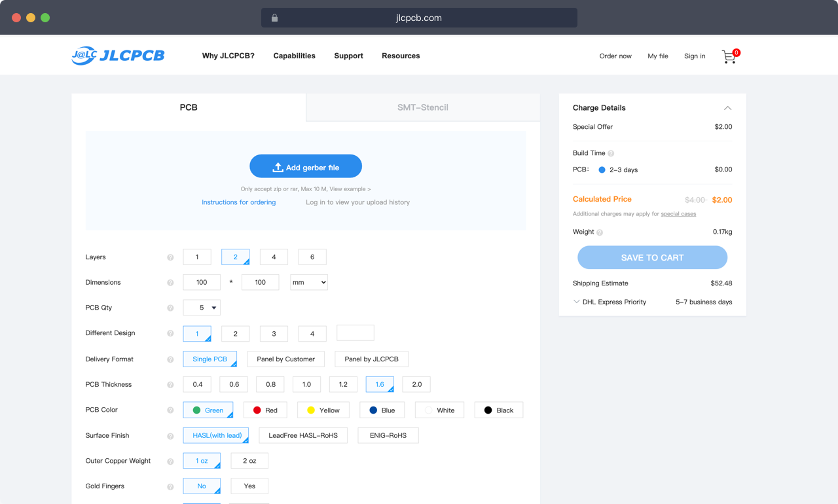Open Capabilities menu
This screenshot has width=838, height=504.
[295, 56]
